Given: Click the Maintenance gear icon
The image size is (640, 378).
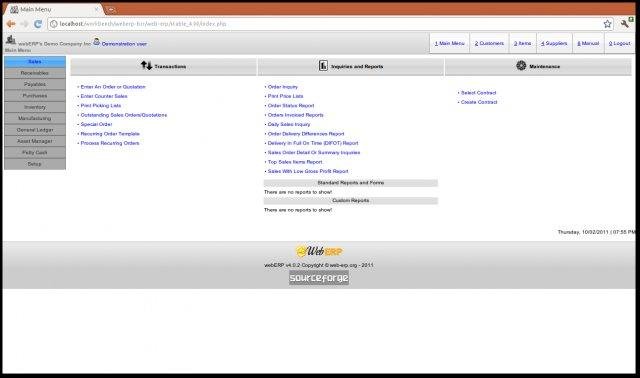Looking at the screenshot, I should (x=521, y=65).
